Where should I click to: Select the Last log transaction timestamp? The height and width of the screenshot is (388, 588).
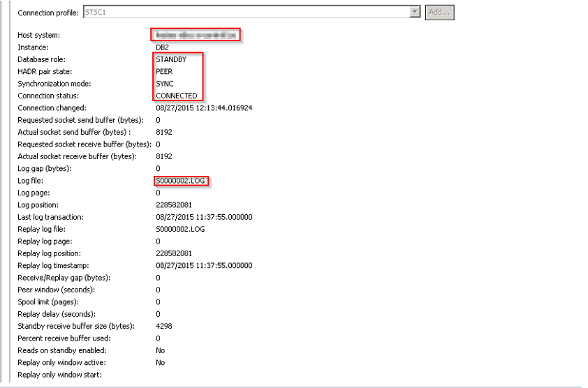(204, 217)
